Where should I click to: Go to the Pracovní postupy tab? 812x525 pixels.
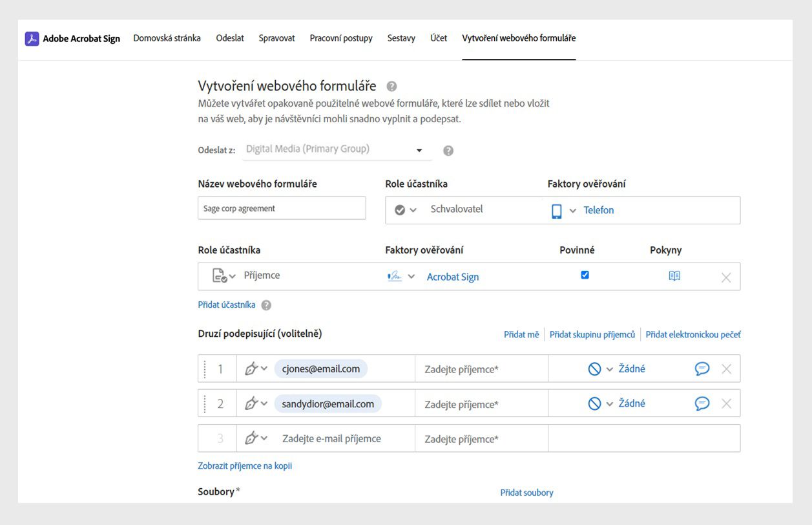coord(341,38)
